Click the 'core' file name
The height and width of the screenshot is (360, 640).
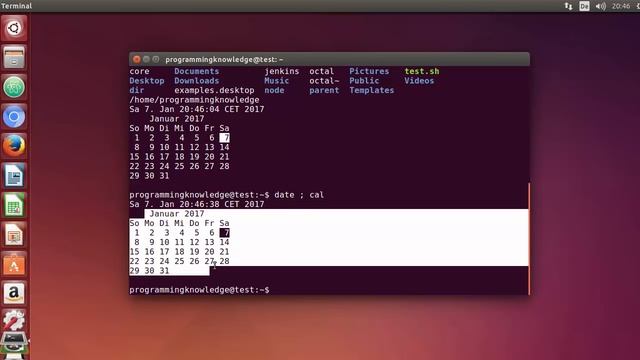click(x=139, y=71)
